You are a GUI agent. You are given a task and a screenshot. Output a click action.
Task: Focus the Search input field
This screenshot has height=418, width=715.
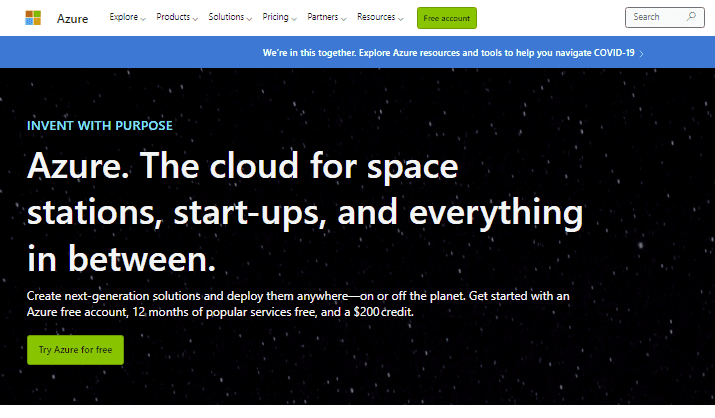tap(664, 17)
